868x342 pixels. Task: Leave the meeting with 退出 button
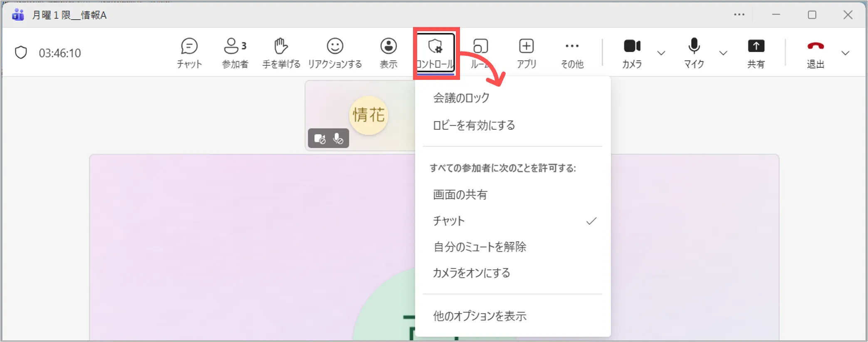[x=815, y=52]
